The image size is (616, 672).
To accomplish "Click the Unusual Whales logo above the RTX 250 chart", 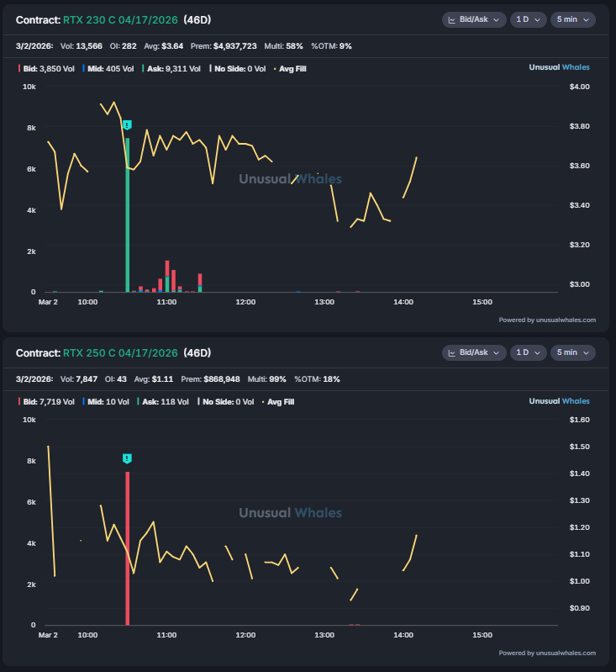I will 562,401.
